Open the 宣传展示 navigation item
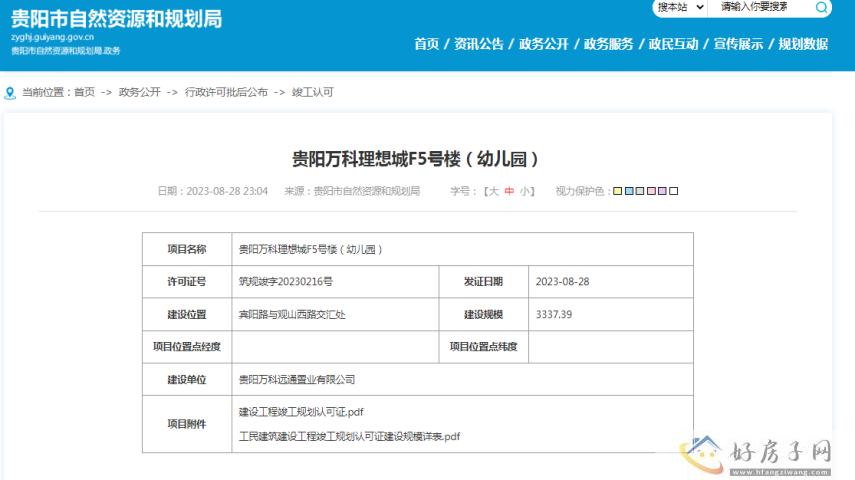 738,44
